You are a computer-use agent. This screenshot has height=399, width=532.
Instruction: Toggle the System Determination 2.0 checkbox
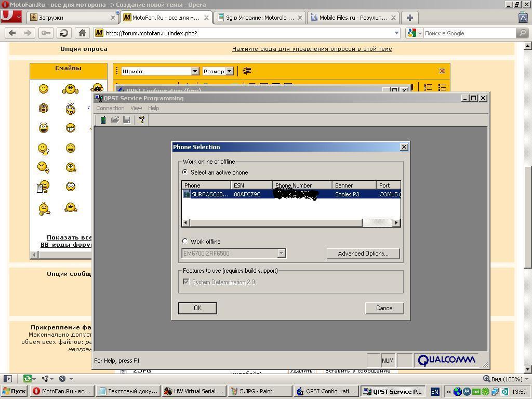pyautogui.click(x=186, y=282)
